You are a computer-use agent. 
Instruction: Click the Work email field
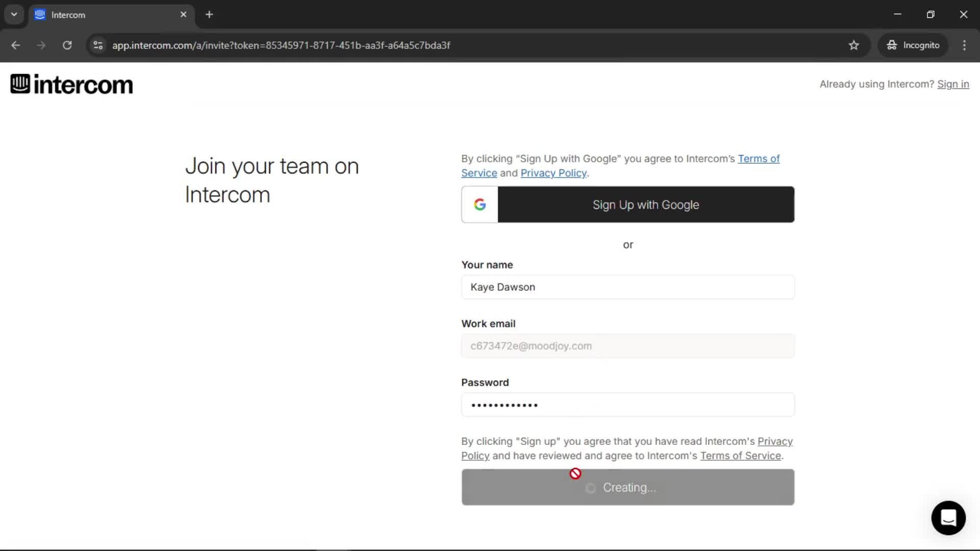tap(628, 346)
